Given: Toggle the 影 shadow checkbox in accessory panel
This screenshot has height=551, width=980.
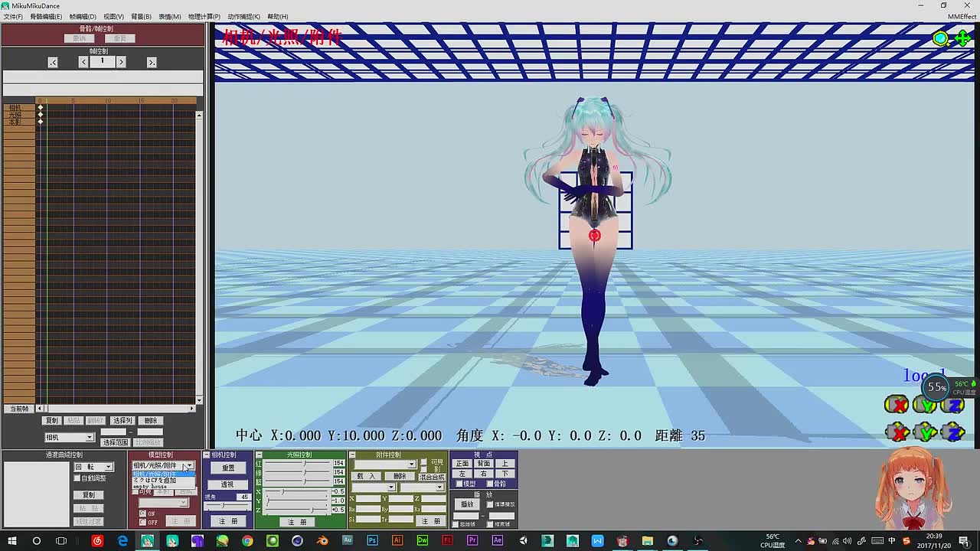Looking at the screenshot, I should tap(423, 468).
